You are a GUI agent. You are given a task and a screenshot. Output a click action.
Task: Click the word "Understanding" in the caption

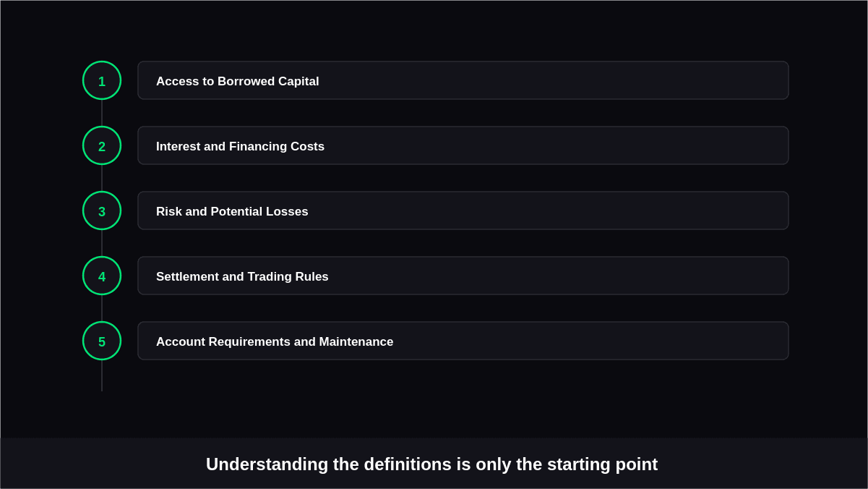coord(267,464)
